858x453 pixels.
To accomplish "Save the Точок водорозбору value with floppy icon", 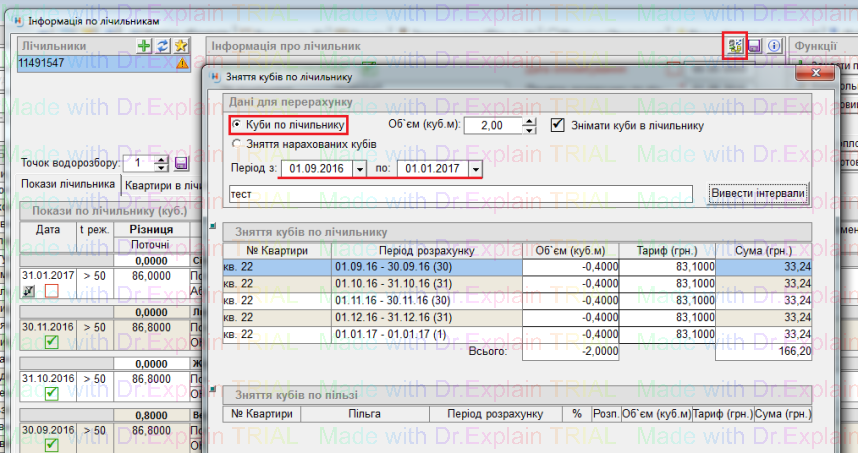I will [x=182, y=163].
